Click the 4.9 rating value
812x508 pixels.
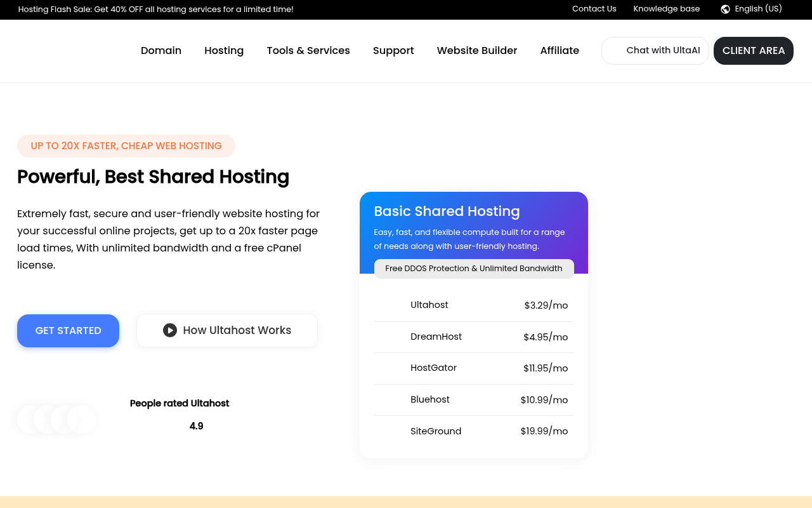[197, 426]
